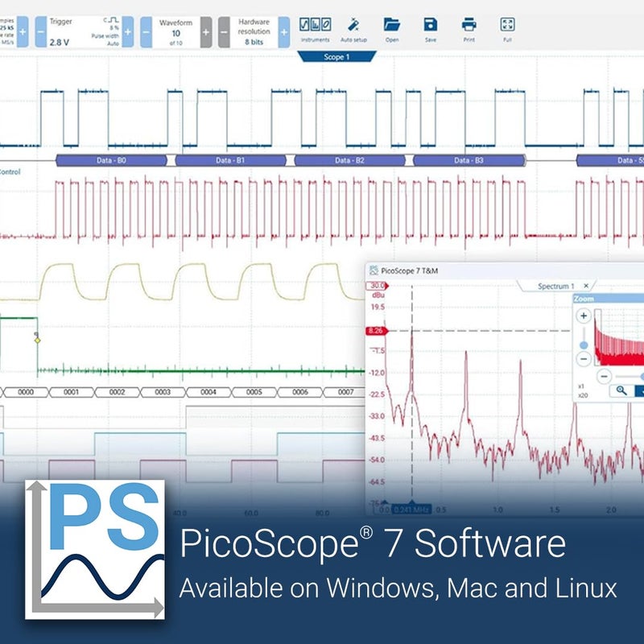Click the pulse width trigger icon
The image size is (644, 644).
click(112, 20)
